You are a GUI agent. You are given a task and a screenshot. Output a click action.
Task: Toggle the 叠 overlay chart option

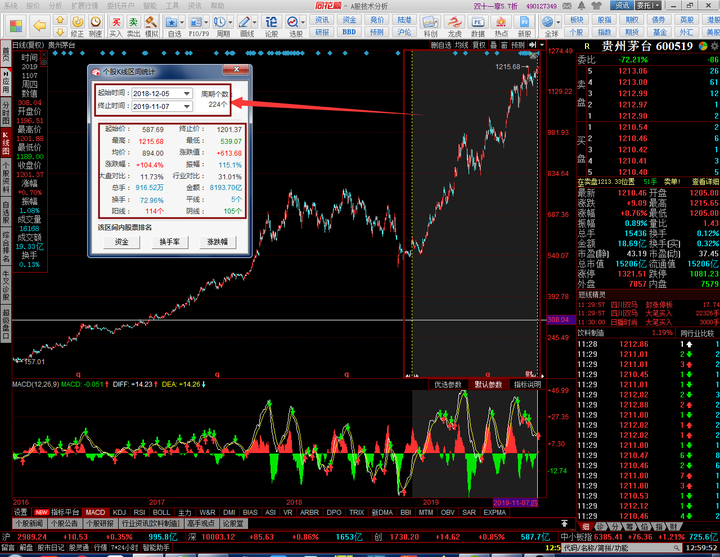pyautogui.click(x=494, y=45)
